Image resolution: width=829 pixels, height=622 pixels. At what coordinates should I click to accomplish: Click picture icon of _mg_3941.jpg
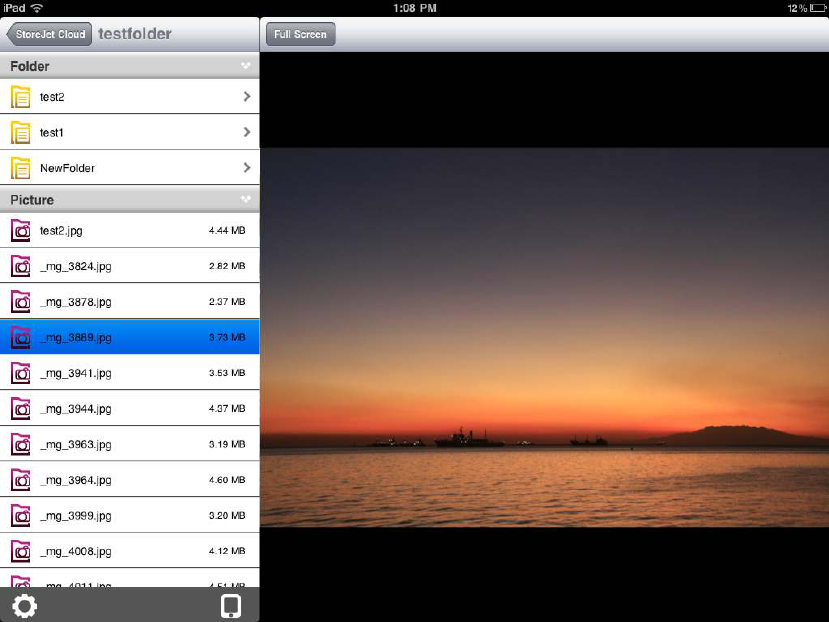[x=21, y=373]
